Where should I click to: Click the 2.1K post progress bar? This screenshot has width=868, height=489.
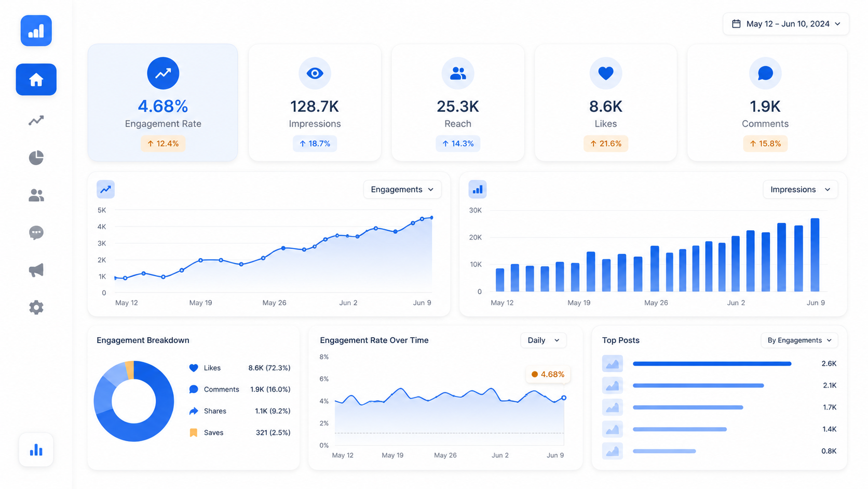pyautogui.click(x=698, y=386)
